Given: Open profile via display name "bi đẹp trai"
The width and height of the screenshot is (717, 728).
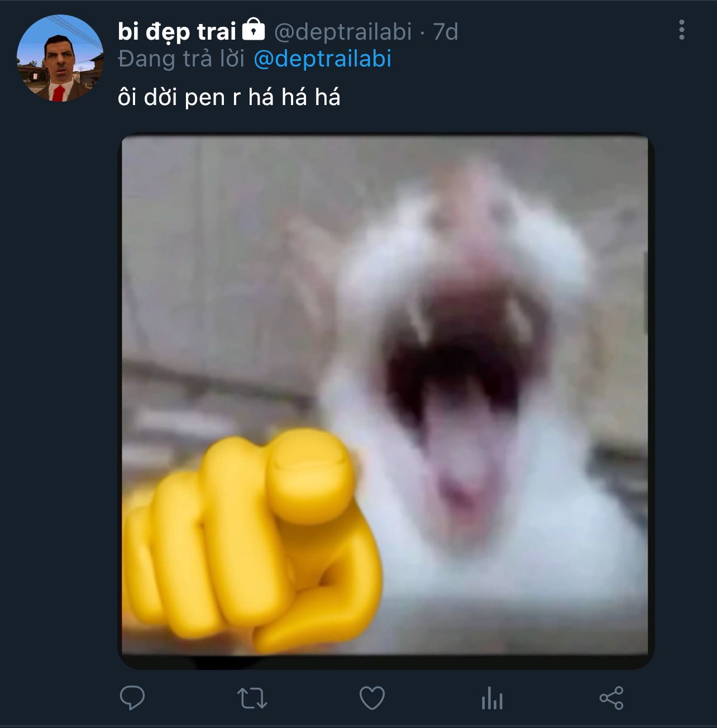Looking at the screenshot, I should point(177,32).
